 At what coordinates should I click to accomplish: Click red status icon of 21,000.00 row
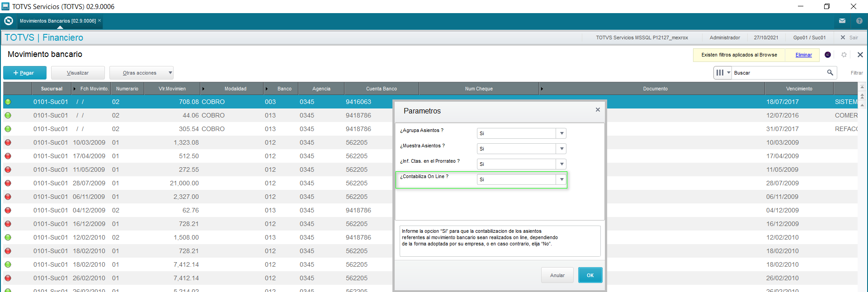(8, 183)
